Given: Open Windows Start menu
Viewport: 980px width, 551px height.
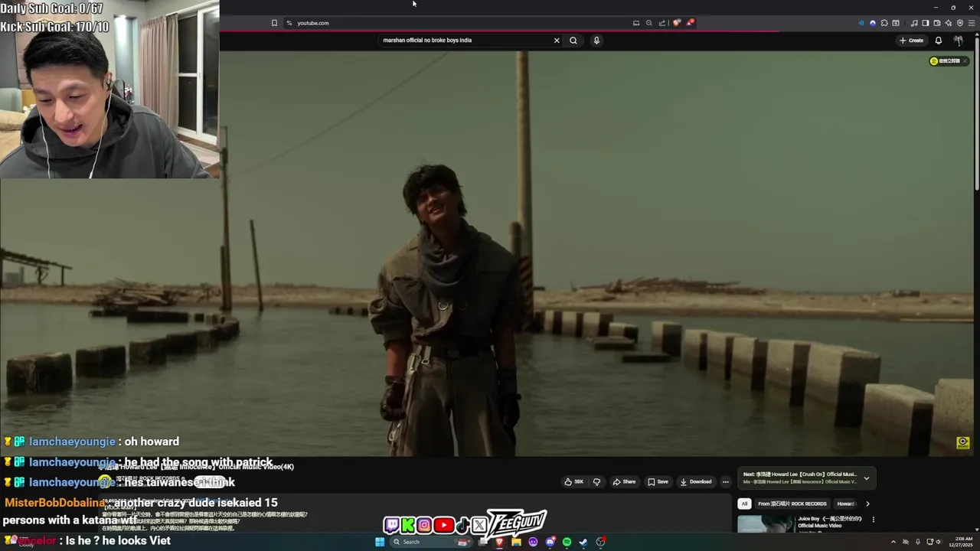Looking at the screenshot, I should coord(380,542).
